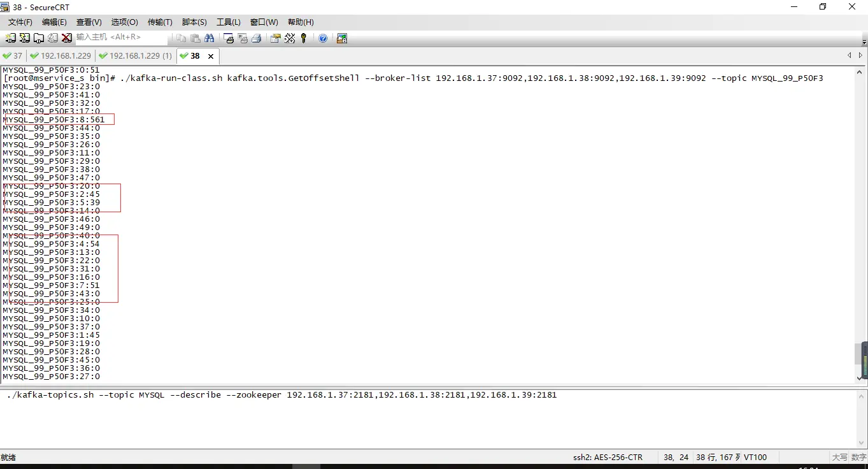Click the line MYSQL_99_P50F3:7:51

(52, 285)
